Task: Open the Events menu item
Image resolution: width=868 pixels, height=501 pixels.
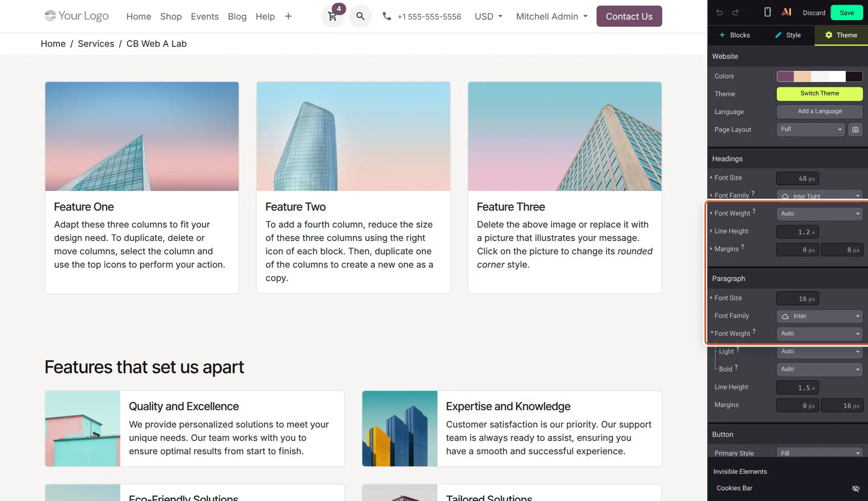Action: coord(205,16)
